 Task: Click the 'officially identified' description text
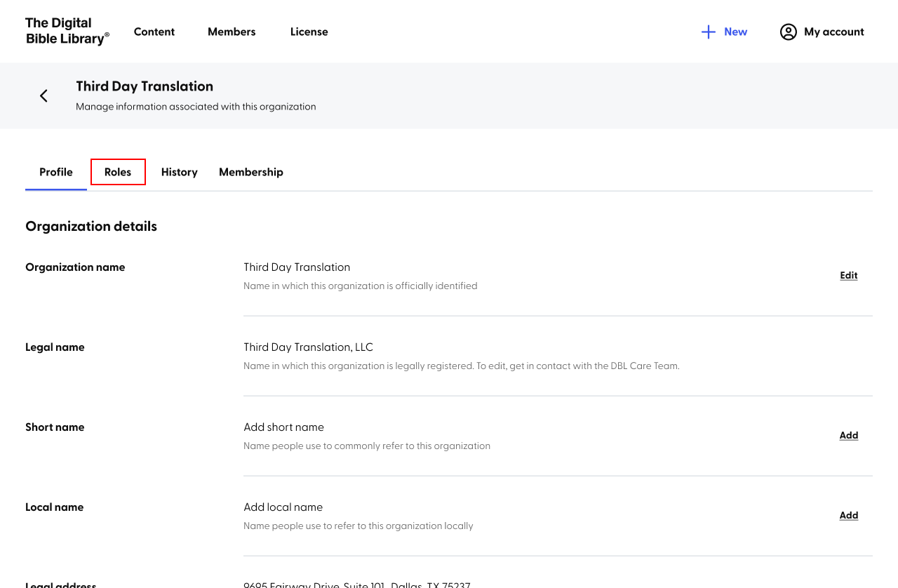pyautogui.click(x=360, y=286)
